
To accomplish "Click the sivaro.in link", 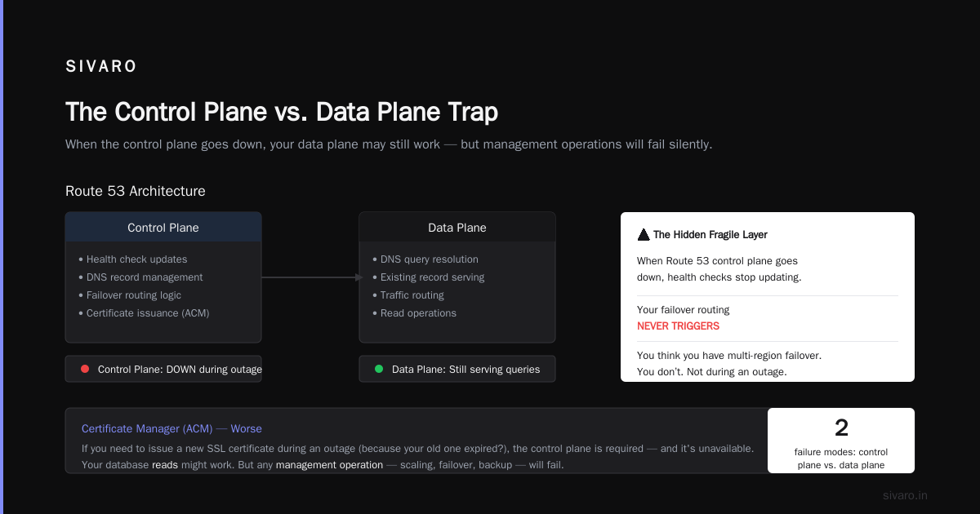I will coord(905,495).
